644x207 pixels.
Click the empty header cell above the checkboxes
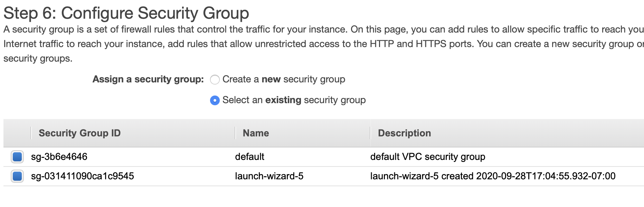pyautogui.click(x=17, y=133)
